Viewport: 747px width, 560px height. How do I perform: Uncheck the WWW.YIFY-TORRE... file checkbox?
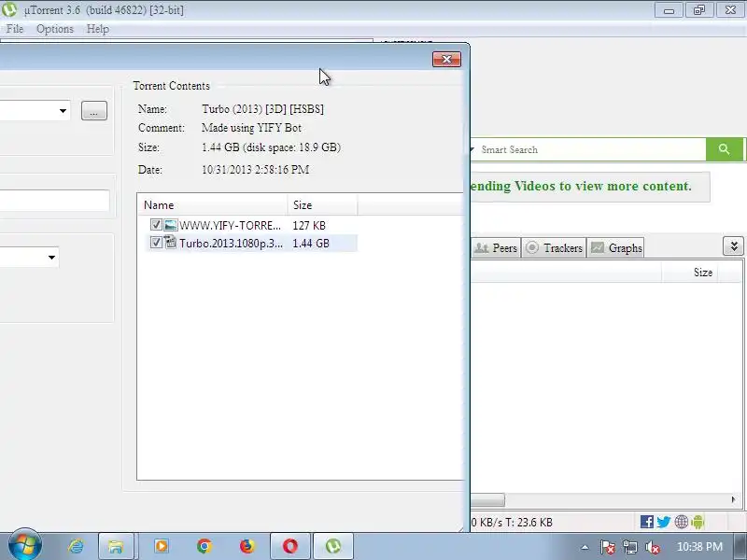[156, 224]
